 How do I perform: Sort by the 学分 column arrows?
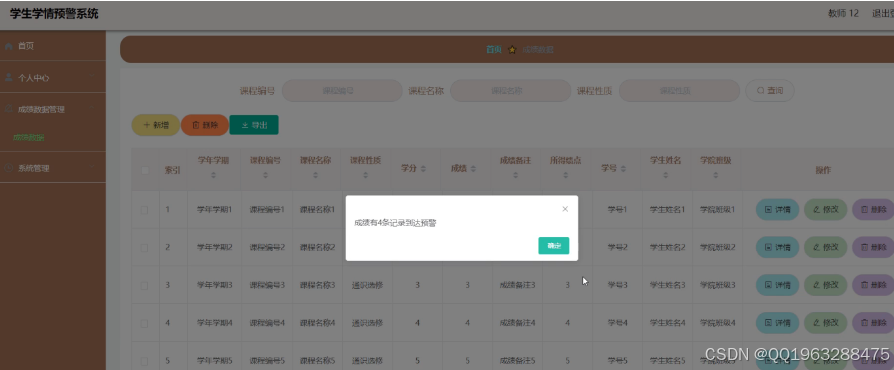(x=423, y=169)
